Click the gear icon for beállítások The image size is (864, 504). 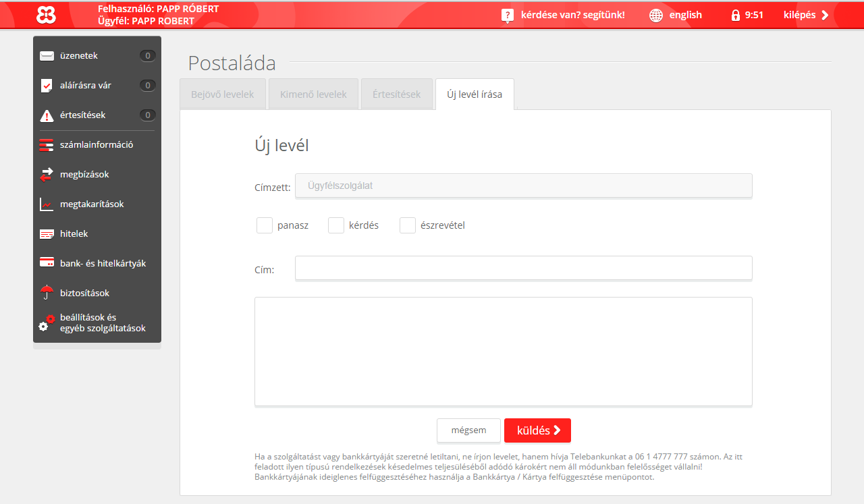coord(47,323)
